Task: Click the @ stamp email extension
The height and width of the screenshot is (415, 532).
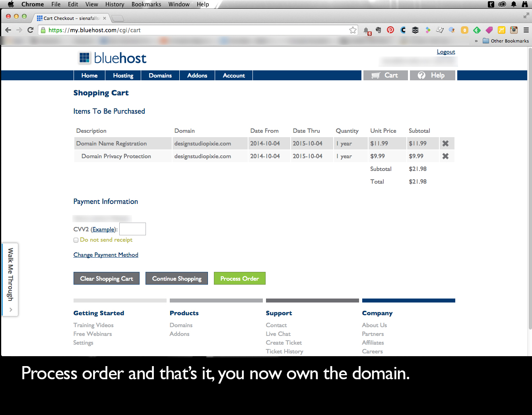Action: coord(452,30)
